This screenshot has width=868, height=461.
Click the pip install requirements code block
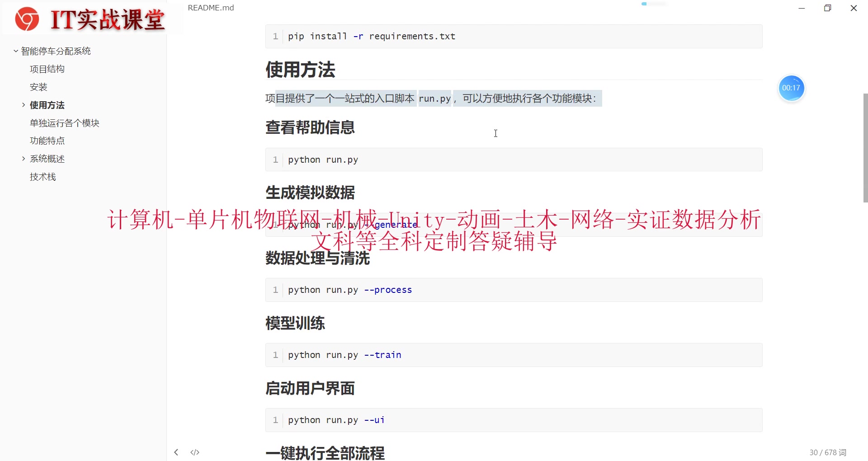(x=514, y=36)
